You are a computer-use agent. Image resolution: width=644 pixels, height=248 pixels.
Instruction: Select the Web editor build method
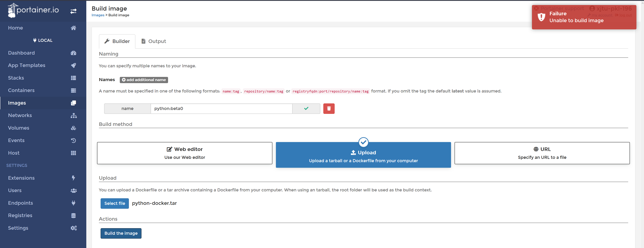click(x=185, y=153)
